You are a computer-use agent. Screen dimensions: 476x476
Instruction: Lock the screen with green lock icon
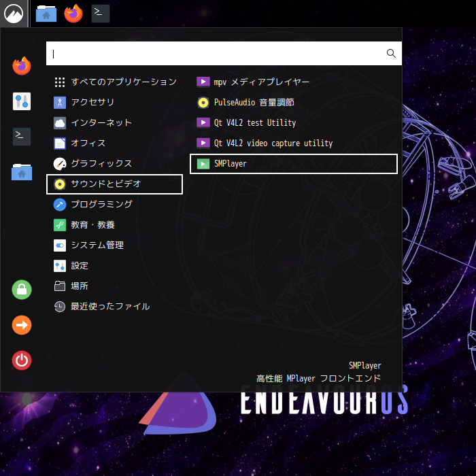tap(22, 290)
